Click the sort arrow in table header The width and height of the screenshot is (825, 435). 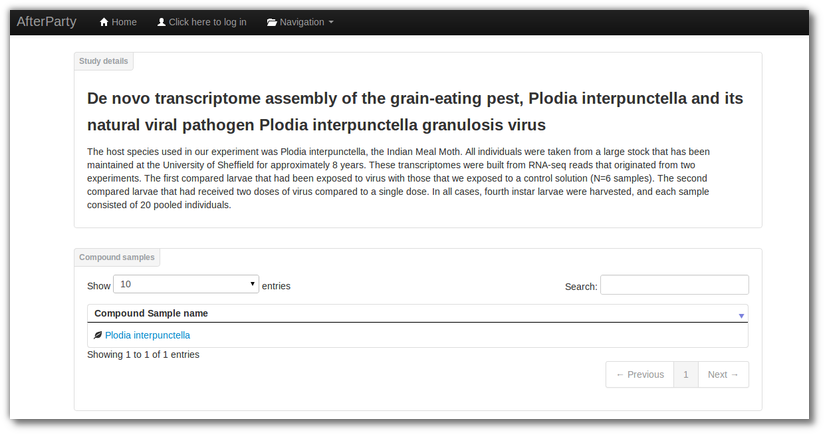click(741, 316)
